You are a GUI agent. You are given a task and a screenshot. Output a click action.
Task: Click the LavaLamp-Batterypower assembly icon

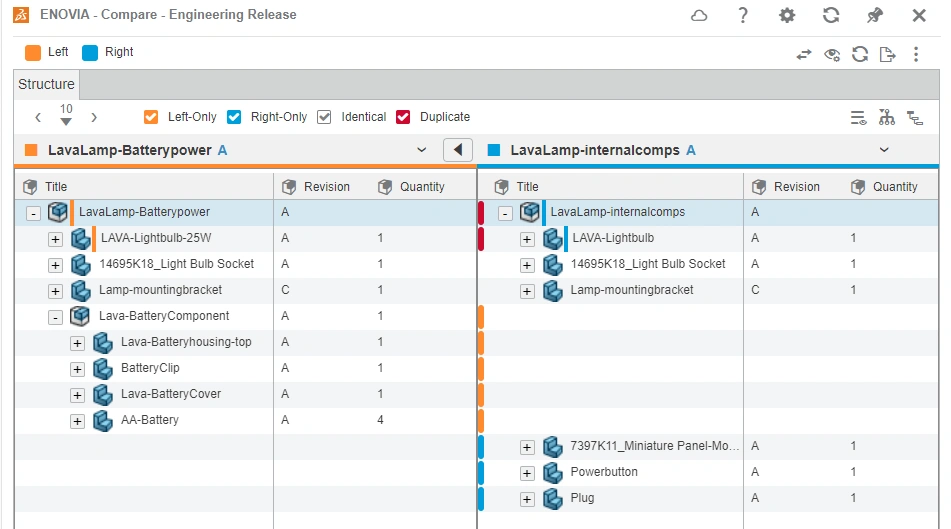(58, 212)
